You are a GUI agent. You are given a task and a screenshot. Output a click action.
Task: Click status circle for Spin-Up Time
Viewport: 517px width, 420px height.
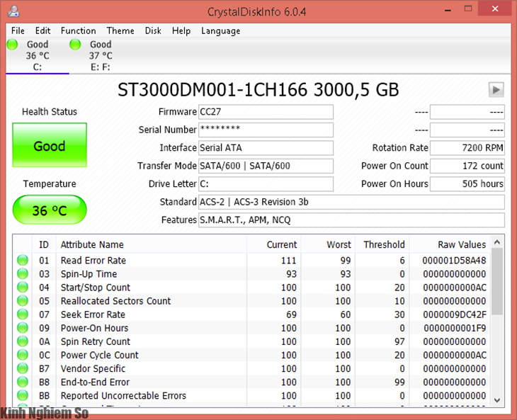point(23,273)
